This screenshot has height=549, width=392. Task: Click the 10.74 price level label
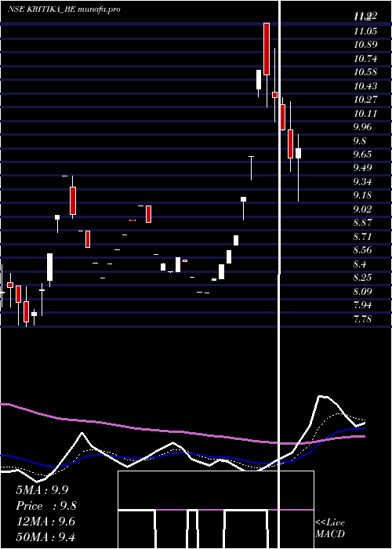click(365, 59)
